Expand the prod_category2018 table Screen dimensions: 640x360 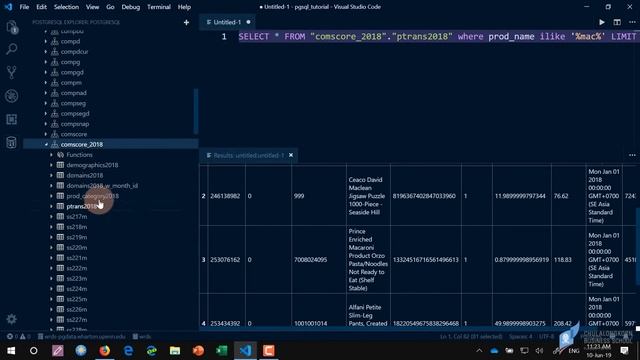coord(51,196)
